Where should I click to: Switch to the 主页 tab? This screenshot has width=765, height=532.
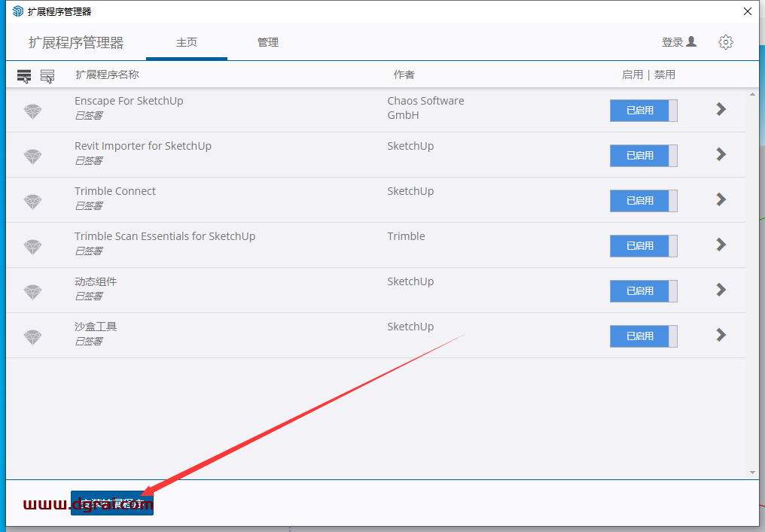pos(187,42)
